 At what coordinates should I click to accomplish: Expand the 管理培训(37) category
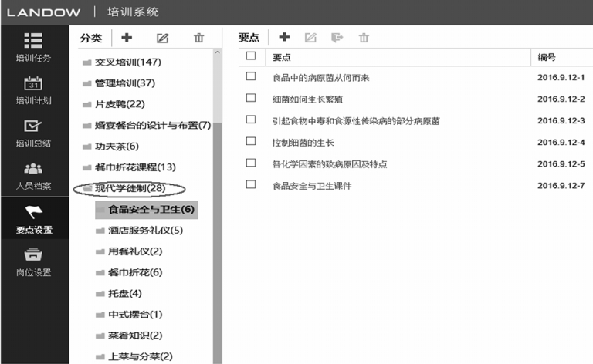click(x=86, y=83)
